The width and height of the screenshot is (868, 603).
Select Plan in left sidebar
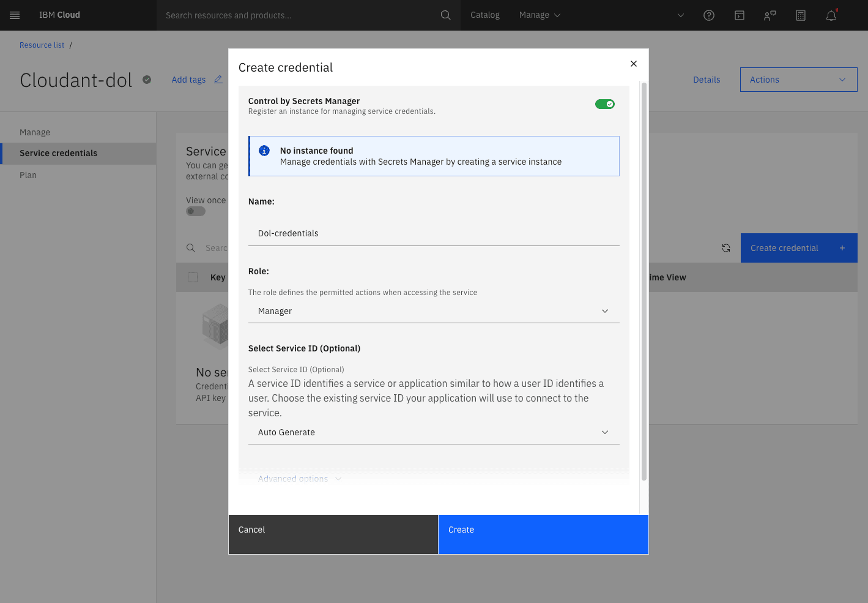tap(78, 175)
